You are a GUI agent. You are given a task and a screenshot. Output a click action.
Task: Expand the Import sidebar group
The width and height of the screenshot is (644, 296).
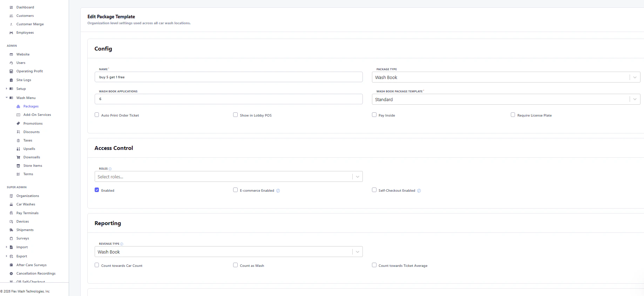pos(6,247)
